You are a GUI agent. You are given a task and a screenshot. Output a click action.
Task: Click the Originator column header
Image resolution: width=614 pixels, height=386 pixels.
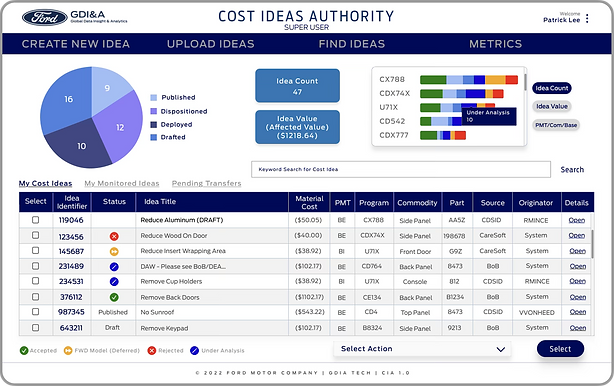(536, 202)
